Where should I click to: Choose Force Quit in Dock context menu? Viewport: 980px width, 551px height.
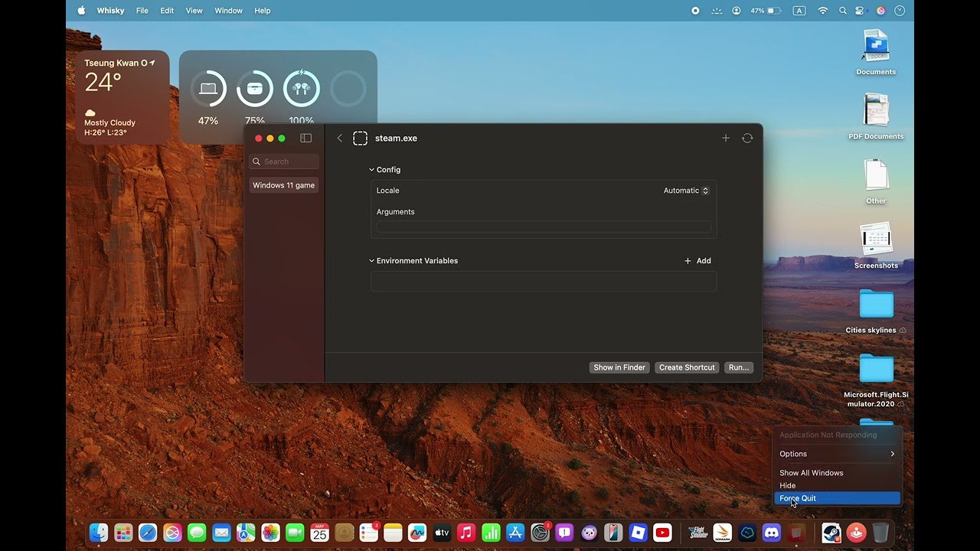[x=838, y=498]
